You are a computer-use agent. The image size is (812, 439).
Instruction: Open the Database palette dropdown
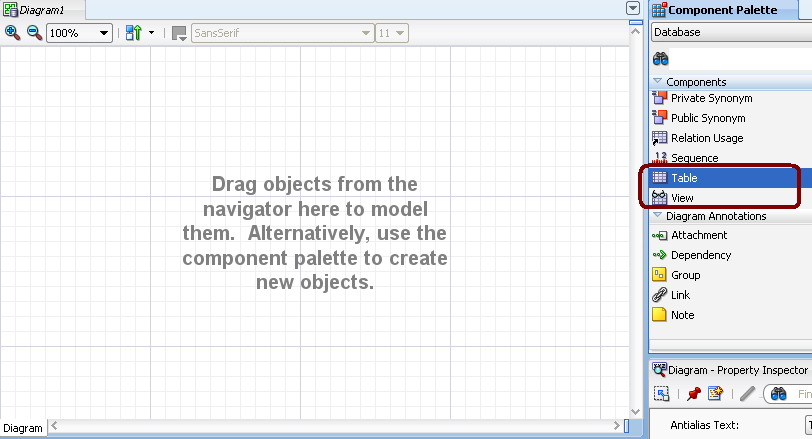730,32
